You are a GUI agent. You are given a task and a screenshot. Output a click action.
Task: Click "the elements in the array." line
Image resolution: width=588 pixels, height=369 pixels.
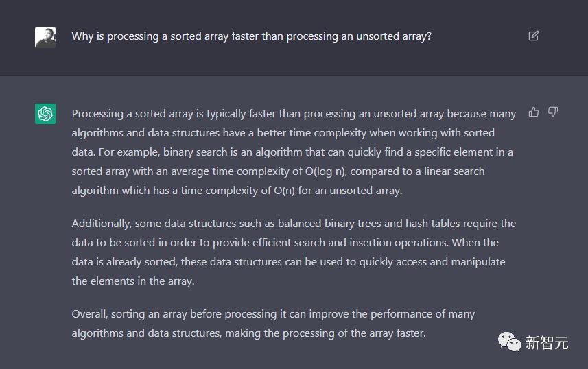pyautogui.click(x=133, y=281)
